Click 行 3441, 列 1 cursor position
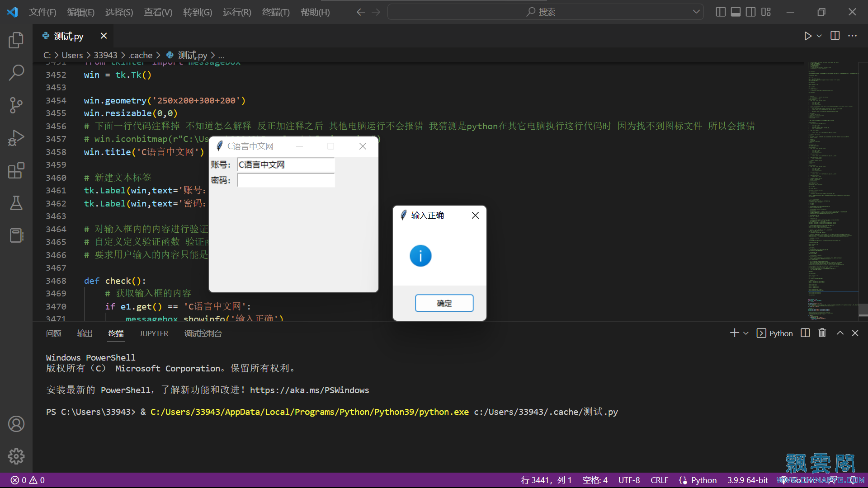The height and width of the screenshot is (488, 868). (x=546, y=480)
